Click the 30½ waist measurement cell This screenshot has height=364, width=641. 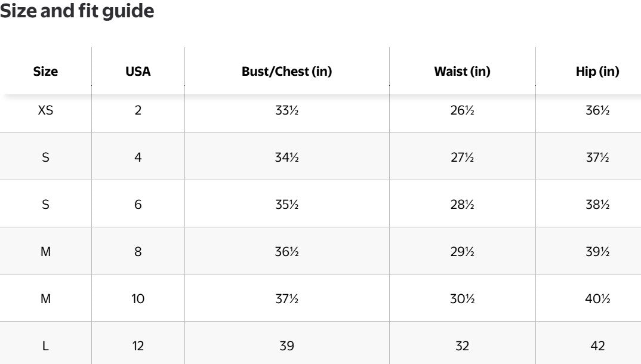pos(462,299)
